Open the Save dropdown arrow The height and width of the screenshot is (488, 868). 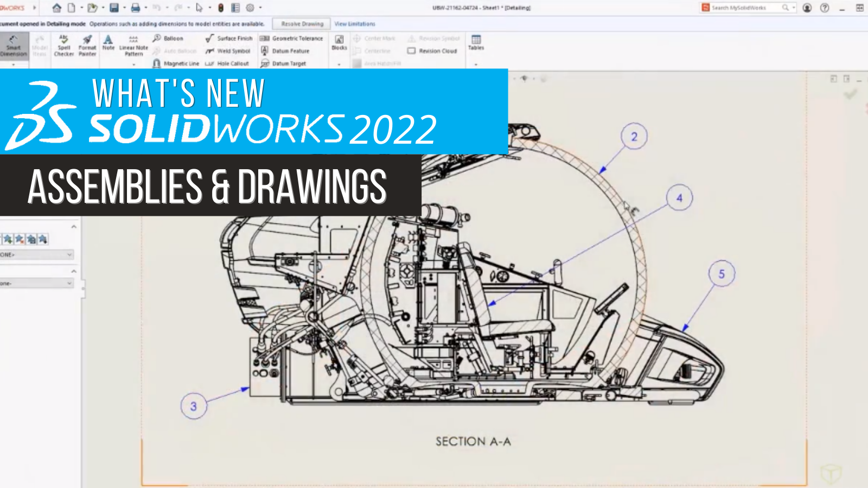pos(124,8)
